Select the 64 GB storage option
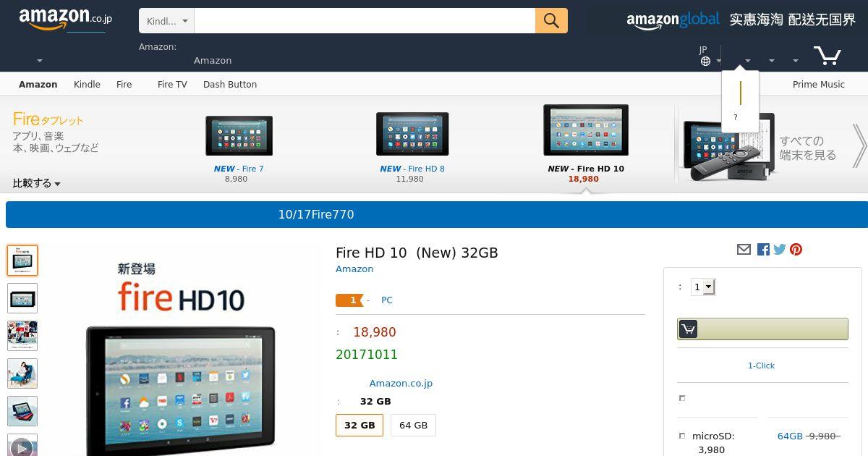Screen dimensions: 868x456 click(x=413, y=425)
